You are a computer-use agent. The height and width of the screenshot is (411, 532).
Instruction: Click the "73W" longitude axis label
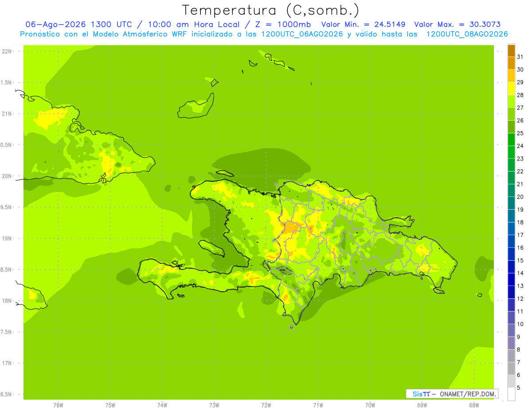point(214,405)
